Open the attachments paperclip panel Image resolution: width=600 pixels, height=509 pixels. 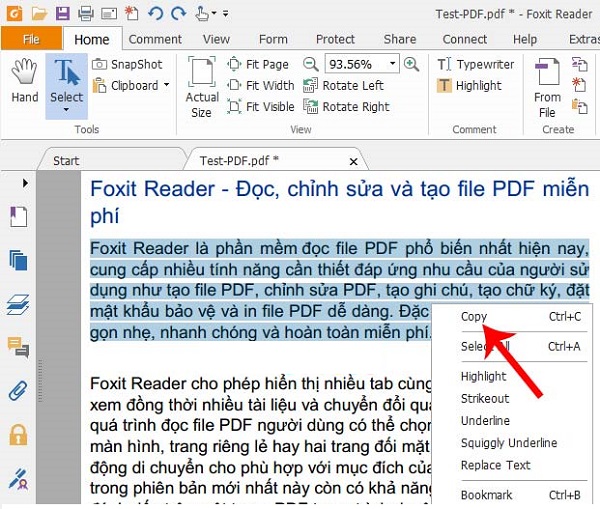(x=18, y=391)
